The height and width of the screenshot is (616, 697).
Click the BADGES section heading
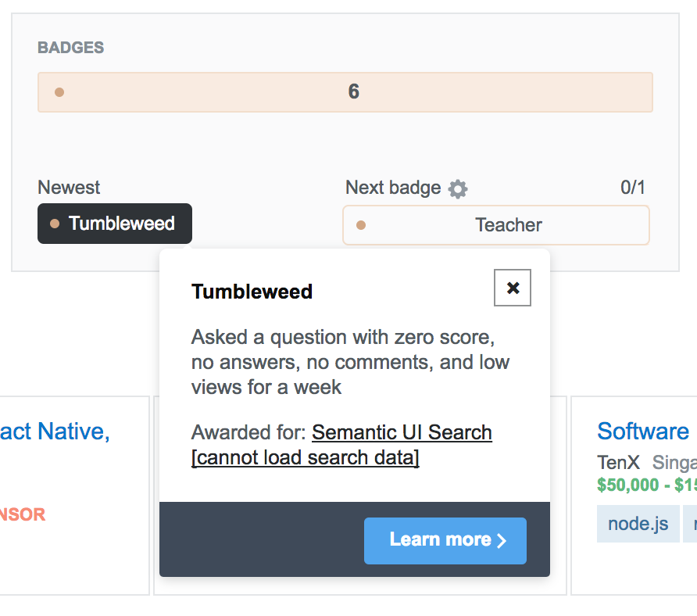70,48
